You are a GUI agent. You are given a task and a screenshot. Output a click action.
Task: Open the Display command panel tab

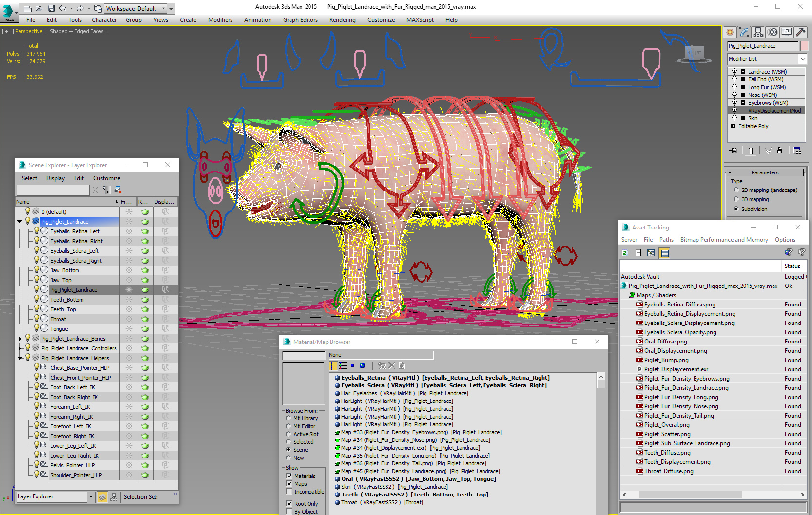pos(786,32)
